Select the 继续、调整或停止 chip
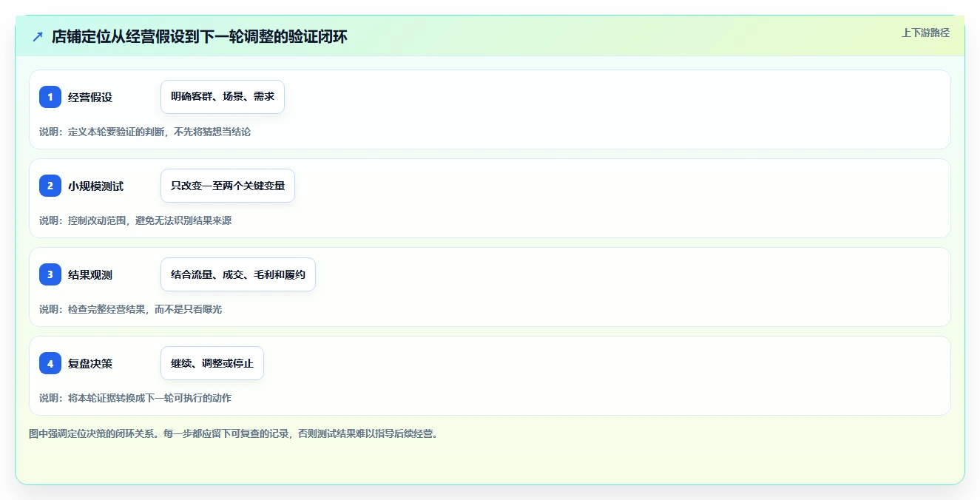This screenshot has width=980, height=500. (212, 363)
